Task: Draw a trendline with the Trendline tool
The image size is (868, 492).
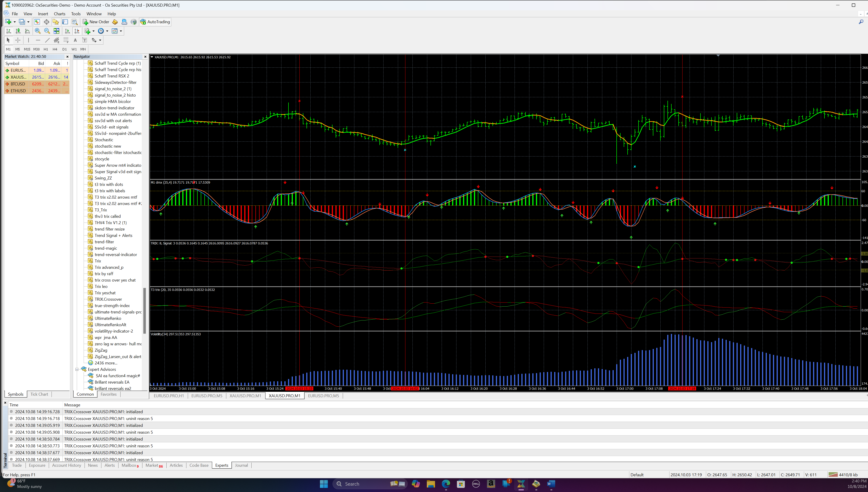Action: 47,40
